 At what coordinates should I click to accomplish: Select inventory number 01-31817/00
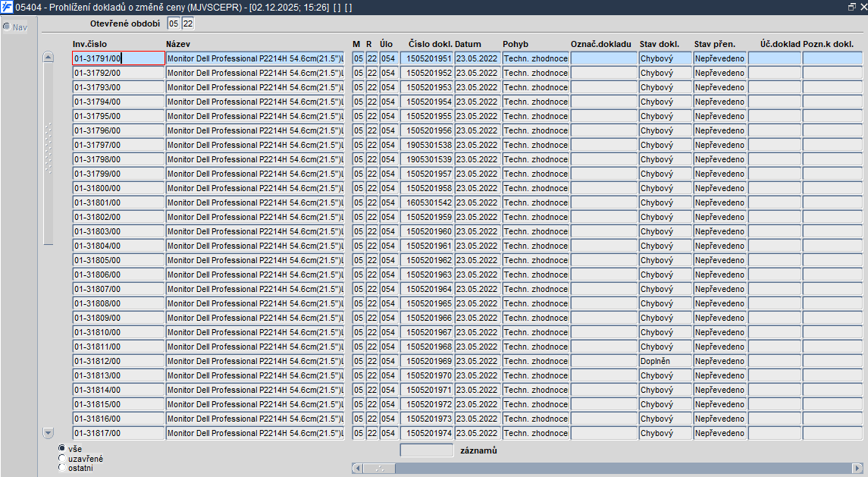(x=118, y=433)
